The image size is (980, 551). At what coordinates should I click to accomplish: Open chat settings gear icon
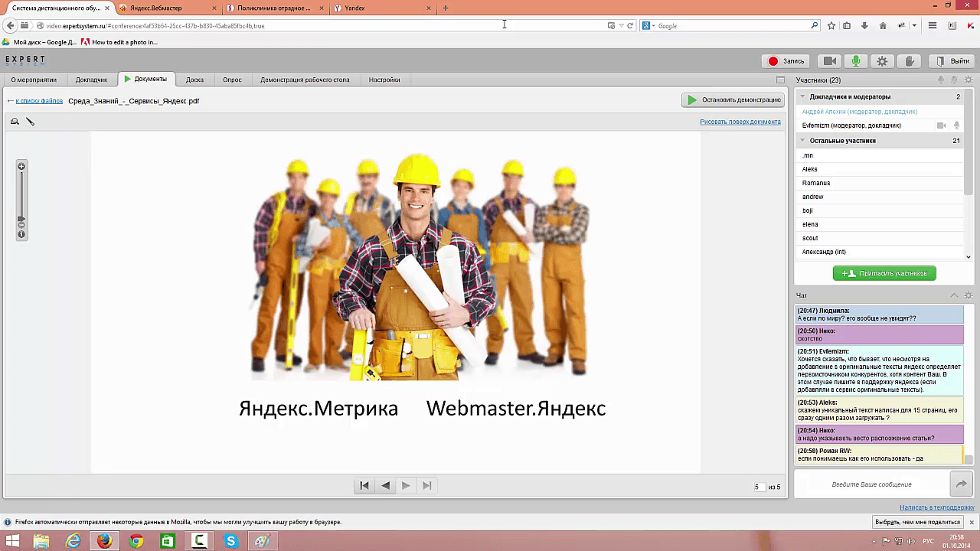point(969,295)
